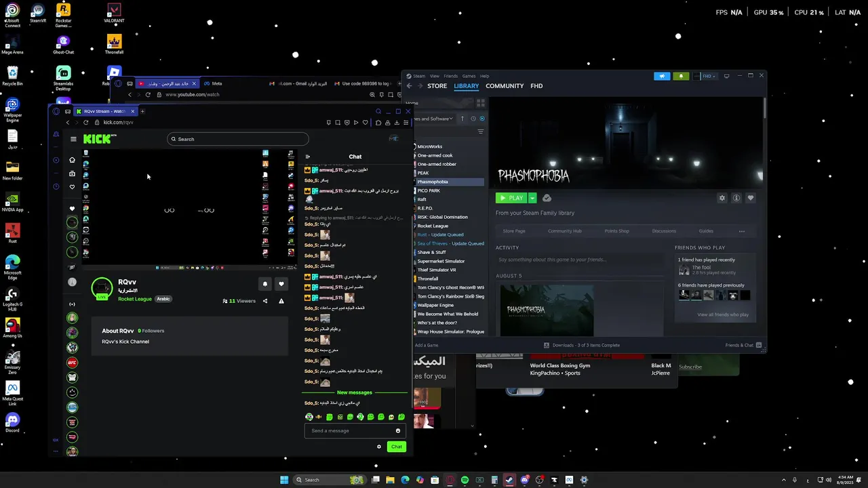Open Steam Big Picture mode icon

[726, 76]
